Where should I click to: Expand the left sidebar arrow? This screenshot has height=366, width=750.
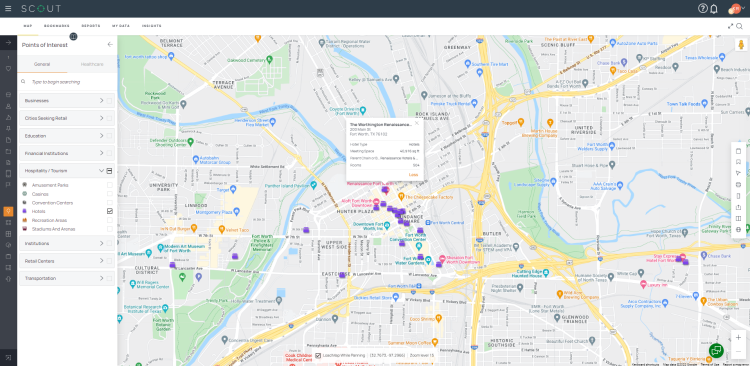coord(8,43)
